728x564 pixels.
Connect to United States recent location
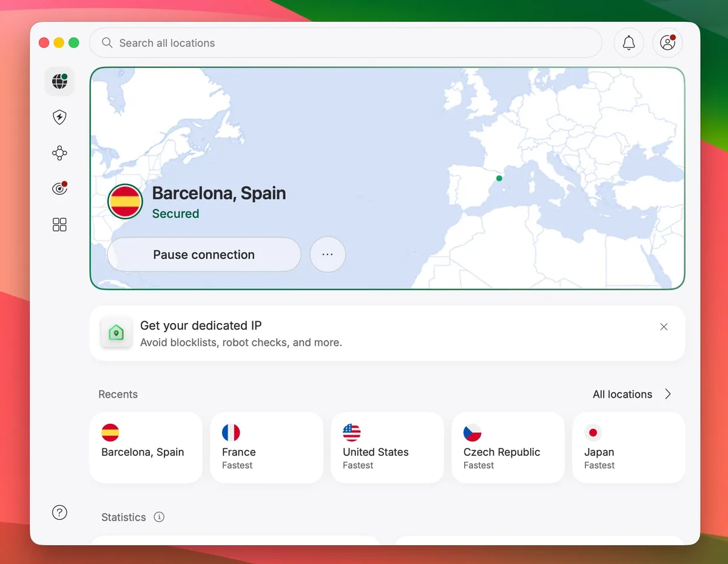[x=387, y=447]
